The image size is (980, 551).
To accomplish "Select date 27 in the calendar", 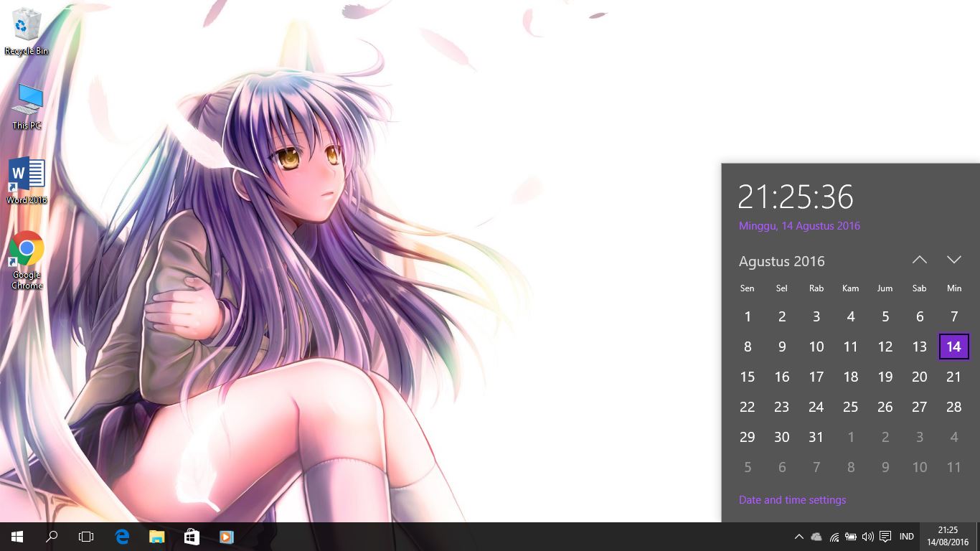I will coord(920,407).
